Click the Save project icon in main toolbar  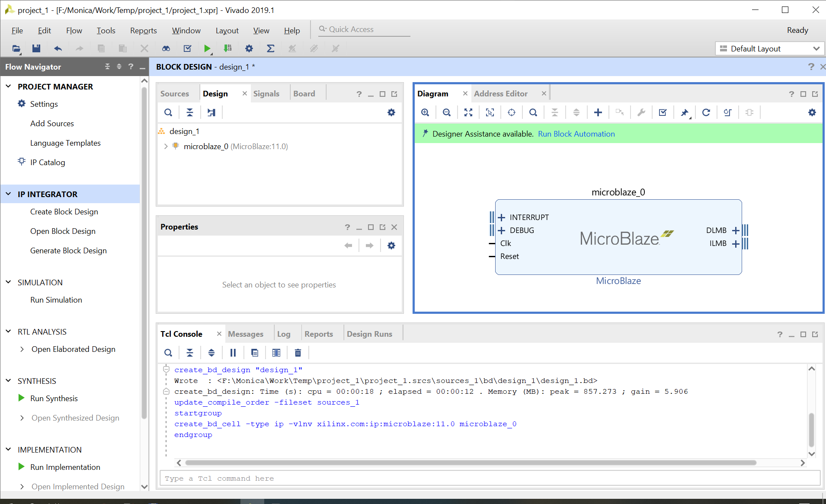(36, 48)
